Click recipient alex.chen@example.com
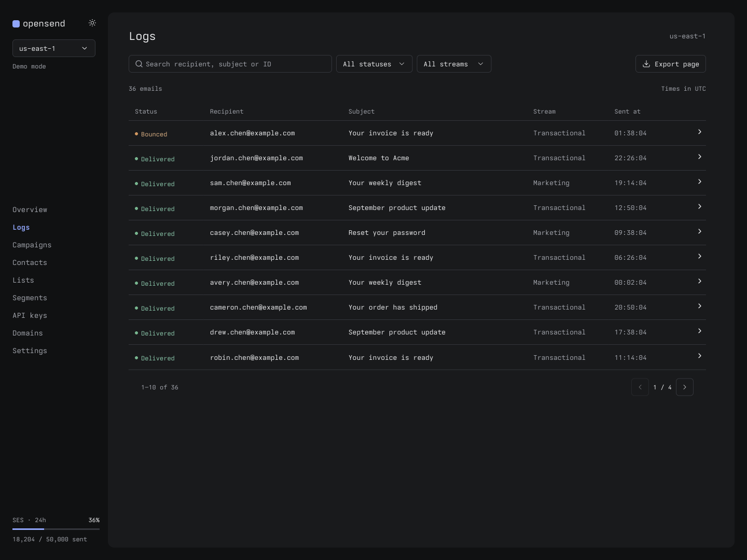The height and width of the screenshot is (560, 747). tap(252, 133)
